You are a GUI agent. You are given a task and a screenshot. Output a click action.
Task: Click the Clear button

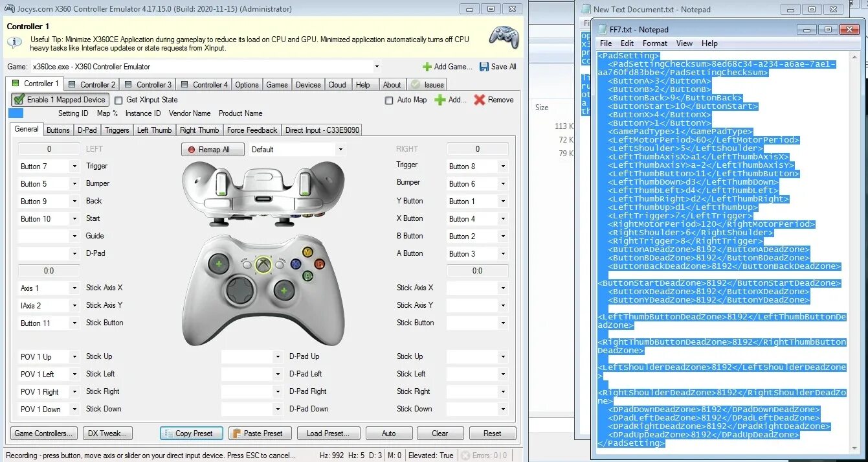click(x=440, y=433)
